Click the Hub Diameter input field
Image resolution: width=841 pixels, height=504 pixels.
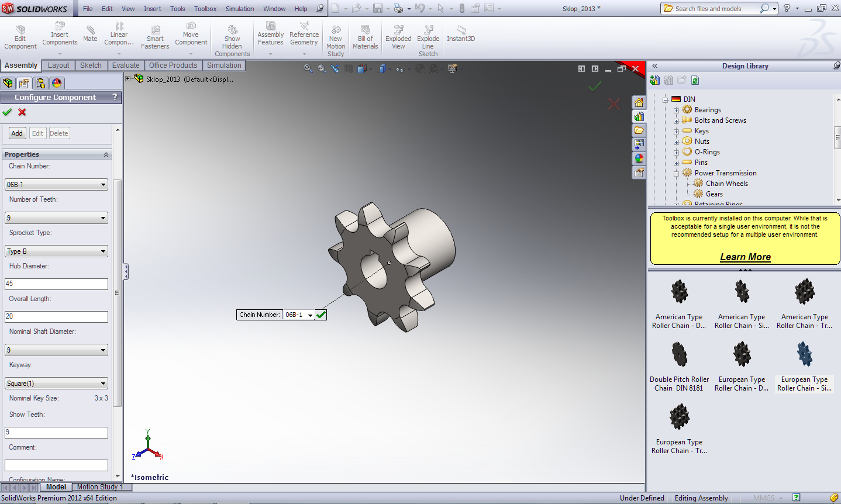57,284
